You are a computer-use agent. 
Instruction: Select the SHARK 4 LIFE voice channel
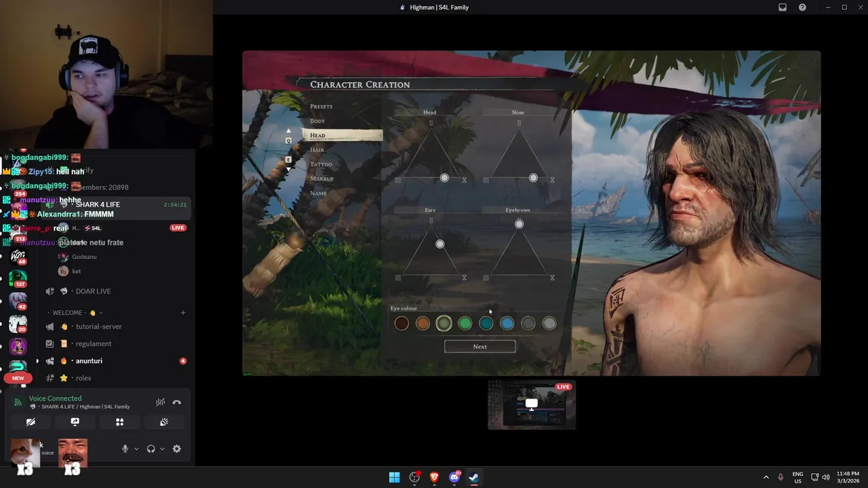tap(115, 205)
